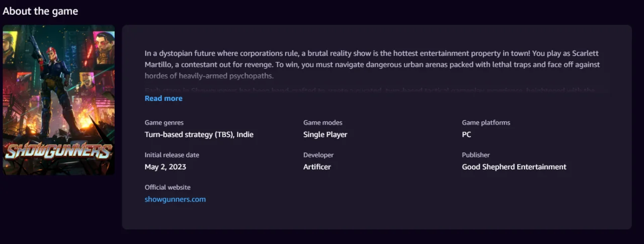Click the Artificer developer name

point(317,167)
